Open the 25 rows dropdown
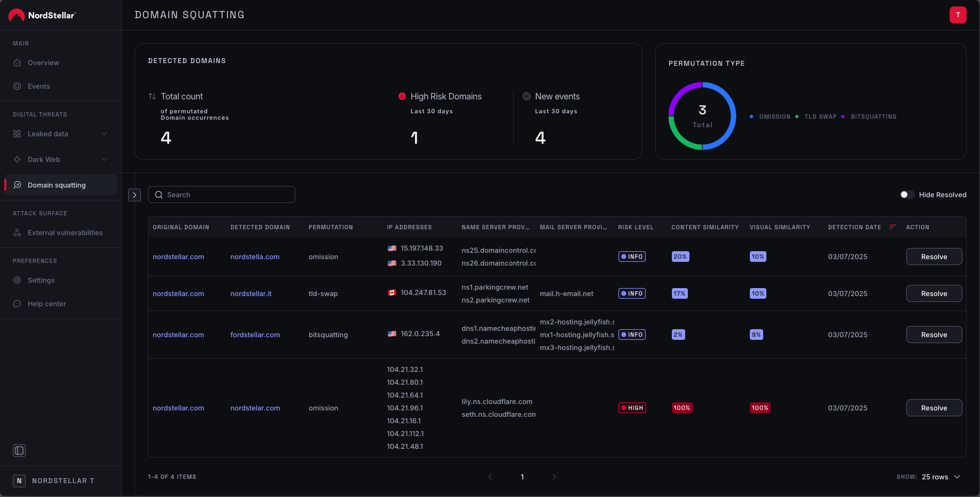This screenshot has width=980, height=497. click(941, 477)
